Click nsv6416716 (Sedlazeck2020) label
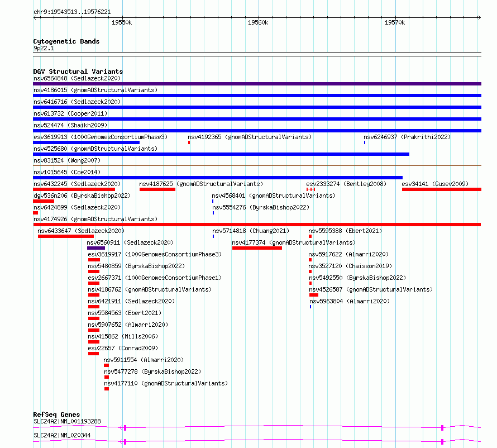497x448 pixels. 77,102
